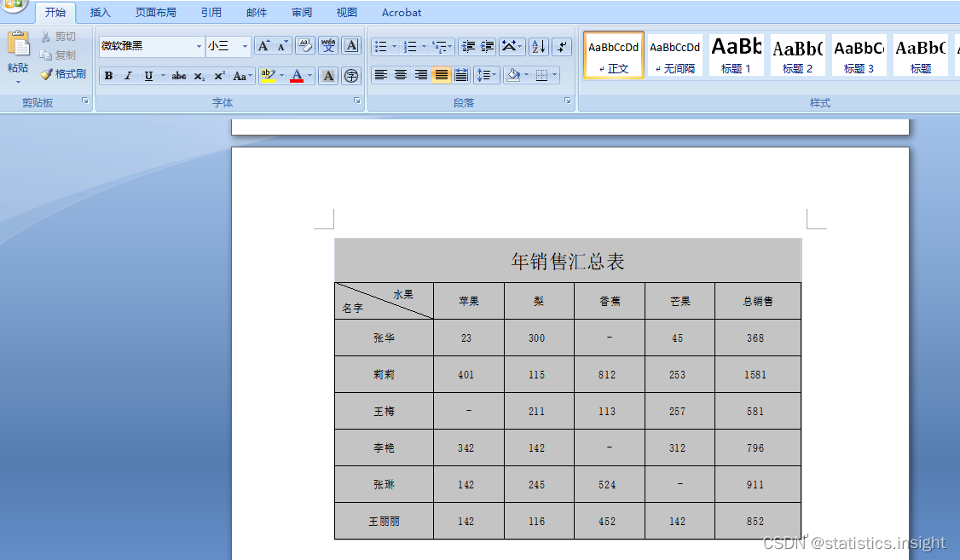Click the A-Z sort icon
The height and width of the screenshot is (560, 960).
(x=539, y=47)
